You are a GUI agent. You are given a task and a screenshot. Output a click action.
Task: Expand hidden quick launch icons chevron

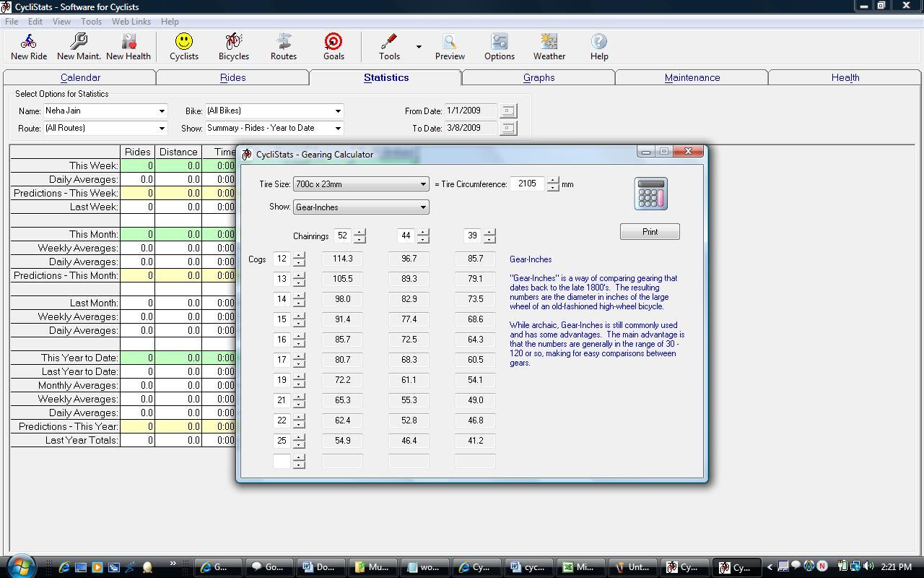[x=173, y=564]
